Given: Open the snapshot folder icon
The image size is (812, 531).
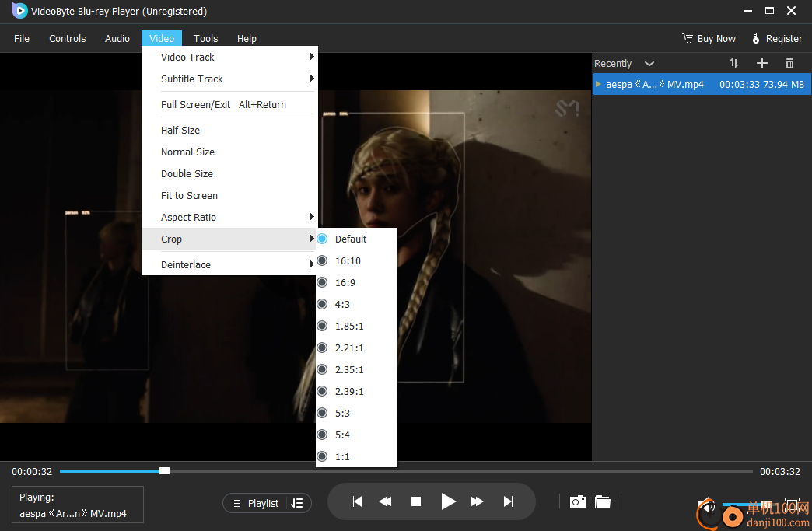Looking at the screenshot, I should point(603,501).
